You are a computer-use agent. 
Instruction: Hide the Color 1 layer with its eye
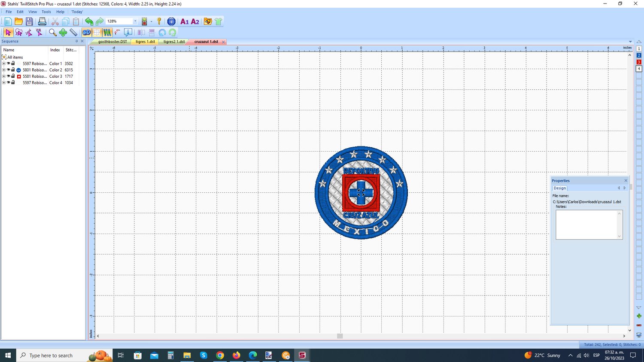coord(8,64)
